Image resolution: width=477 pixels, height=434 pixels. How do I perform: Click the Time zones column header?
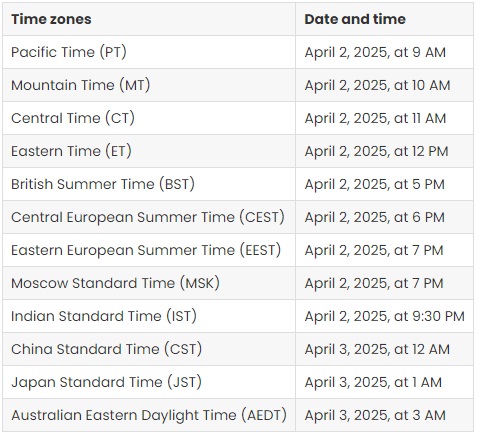tap(149, 19)
